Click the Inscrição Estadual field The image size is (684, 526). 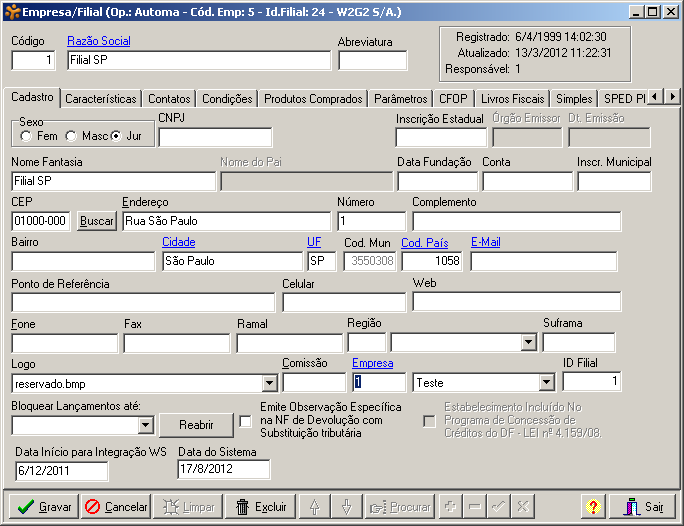(x=441, y=137)
